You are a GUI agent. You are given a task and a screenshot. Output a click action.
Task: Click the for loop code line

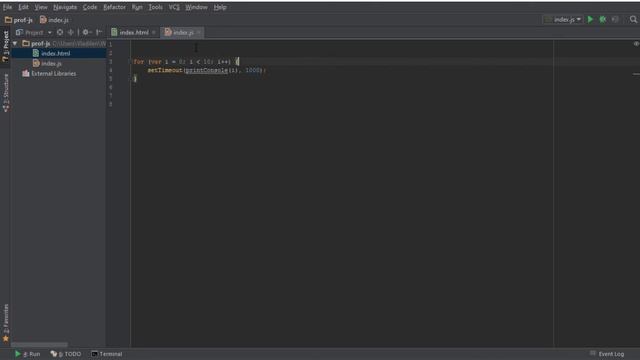click(x=186, y=62)
